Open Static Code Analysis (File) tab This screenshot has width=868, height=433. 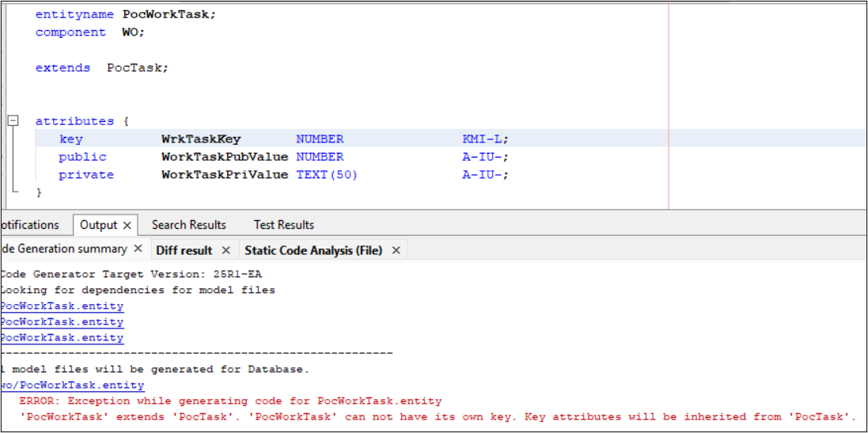[313, 250]
